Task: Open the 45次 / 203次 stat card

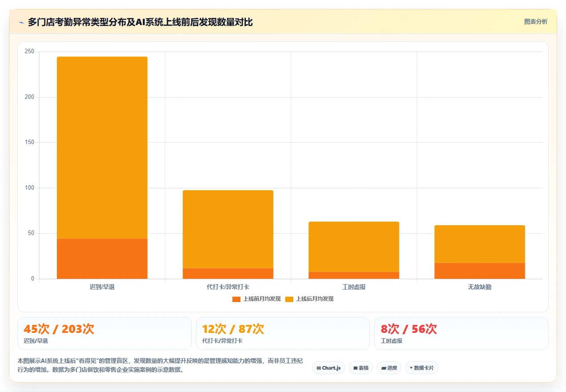Action: [x=104, y=333]
